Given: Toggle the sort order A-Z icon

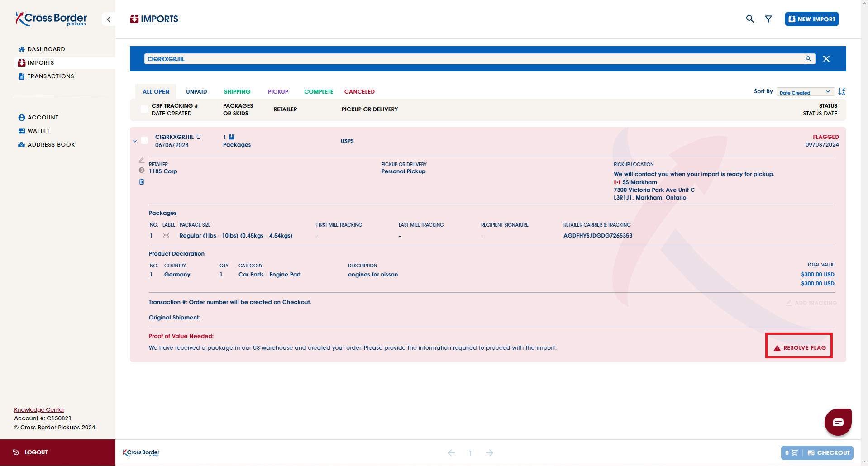Looking at the screenshot, I should click(842, 91).
